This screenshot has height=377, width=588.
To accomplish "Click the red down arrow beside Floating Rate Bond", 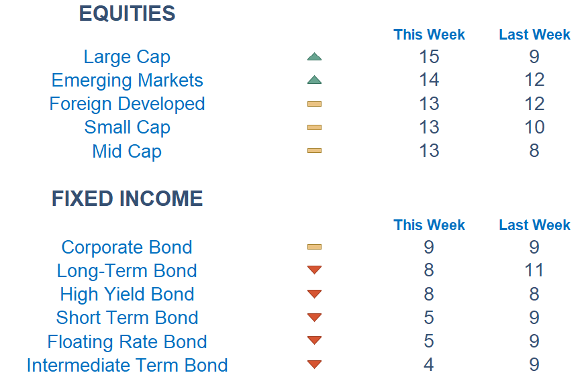I will coord(314,340).
